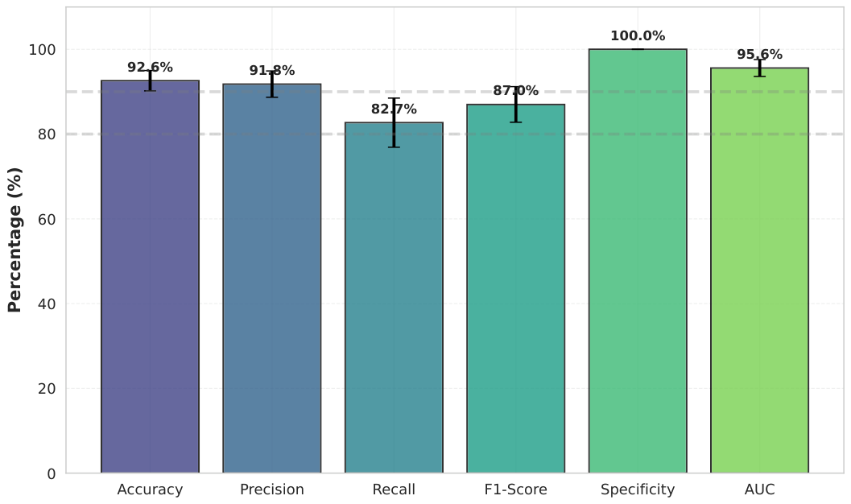Viewport: 851px width, 504px height.
Task: Click the 87.0% value label
Action: (x=515, y=91)
